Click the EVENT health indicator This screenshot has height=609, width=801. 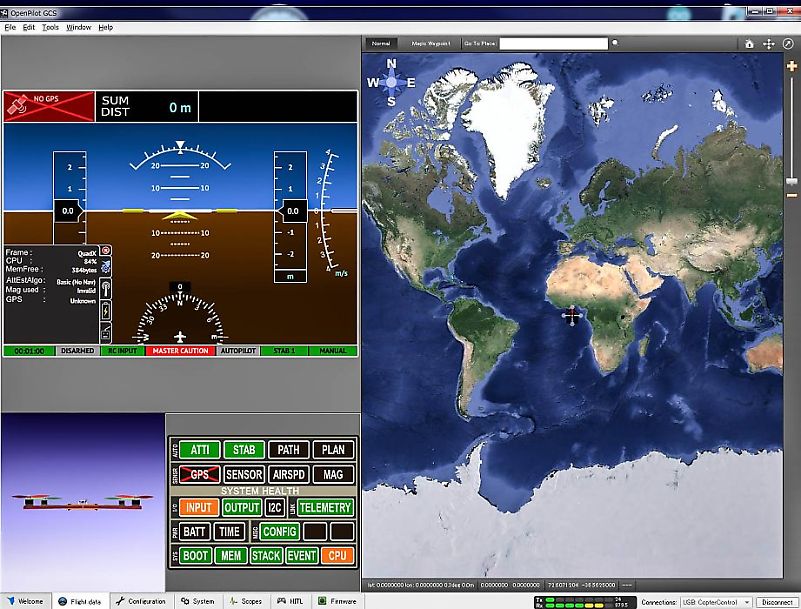click(x=301, y=556)
